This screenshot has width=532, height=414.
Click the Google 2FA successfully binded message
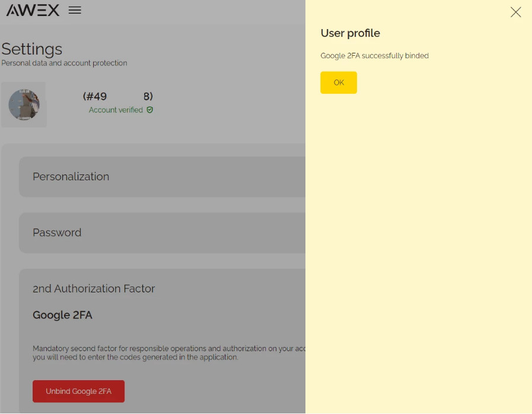point(374,56)
